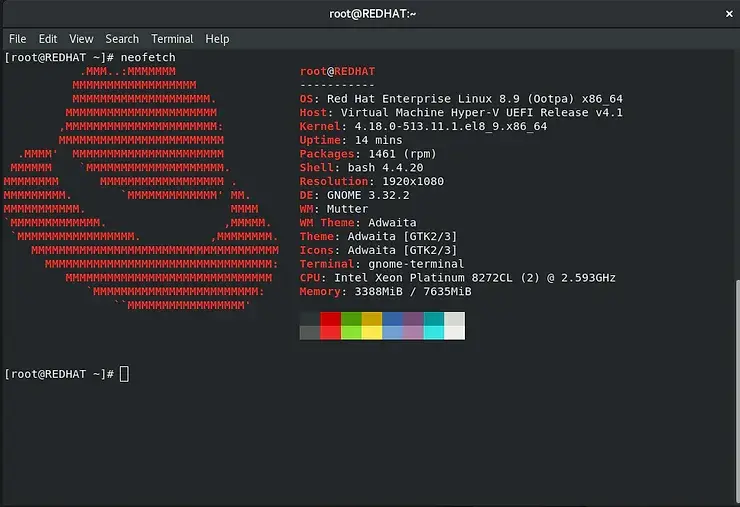This screenshot has height=507, width=740.
Task: Click the dark blue color block
Action: click(x=393, y=319)
